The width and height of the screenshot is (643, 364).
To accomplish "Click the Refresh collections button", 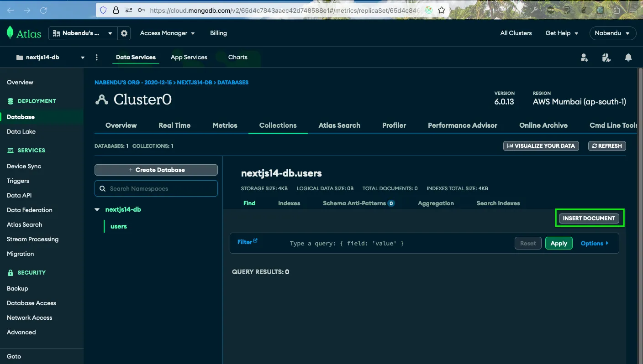I will point(607,146).
